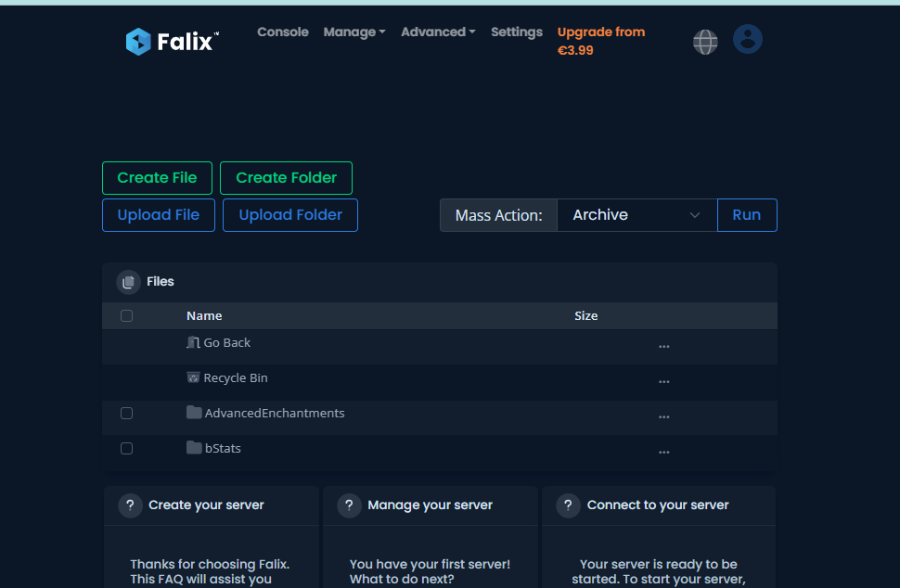Open the user account avatar icon
Viewport: 900px width, 588px height.
point(747,39)
